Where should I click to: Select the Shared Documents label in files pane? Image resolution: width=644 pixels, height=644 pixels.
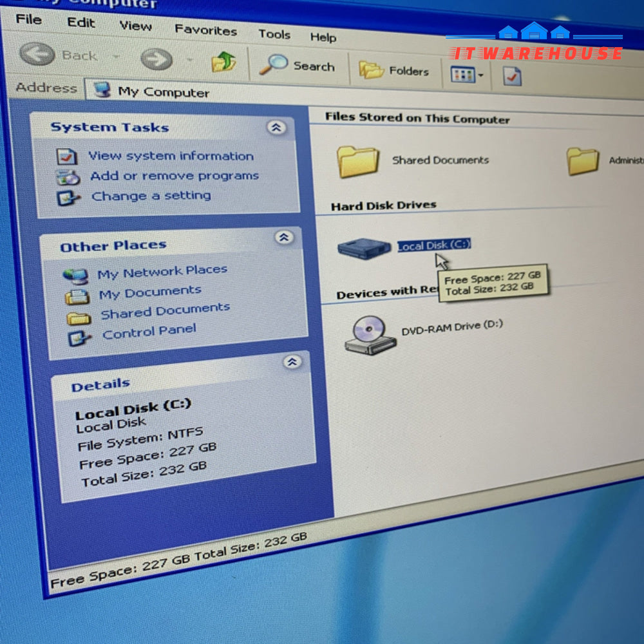(x=440, y=160)
